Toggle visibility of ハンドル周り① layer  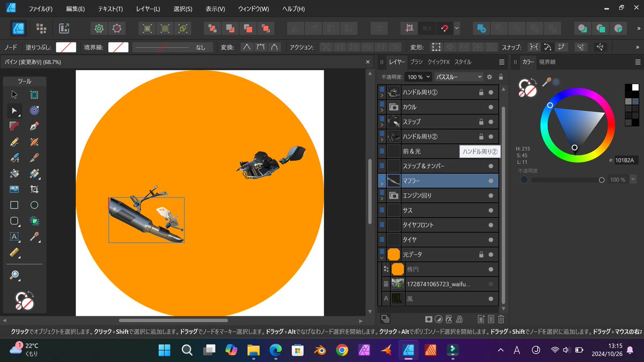tap(491, 92)
